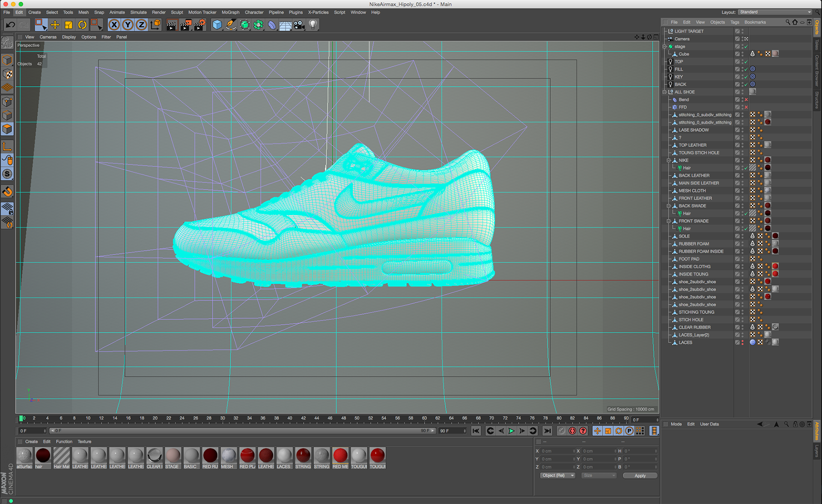Open the Light object icon
Image resolution: width=822 pixels, height=504 pixels.
[313, 25]
